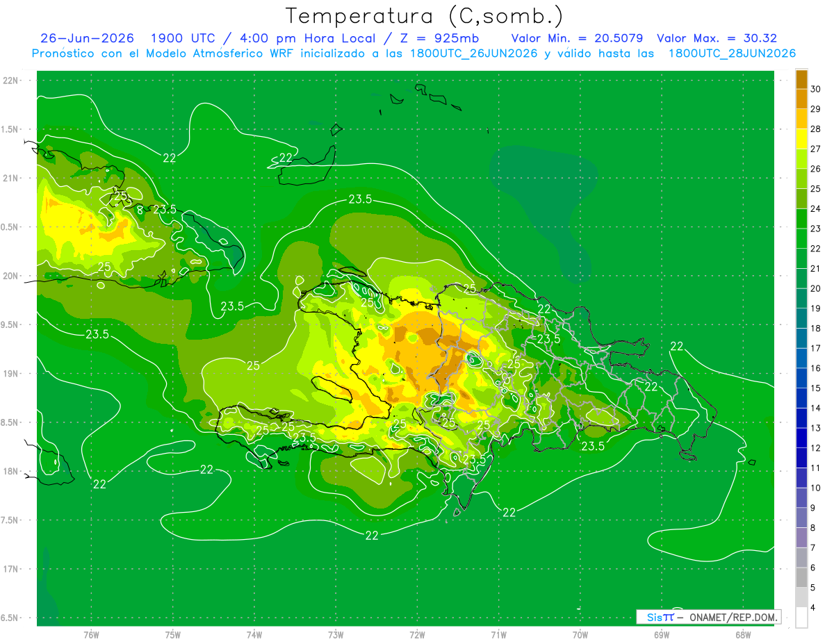Screen dimensions: 834x644
Task: Click the "12" label on the colorbar
Action: [x=816, y=448]
